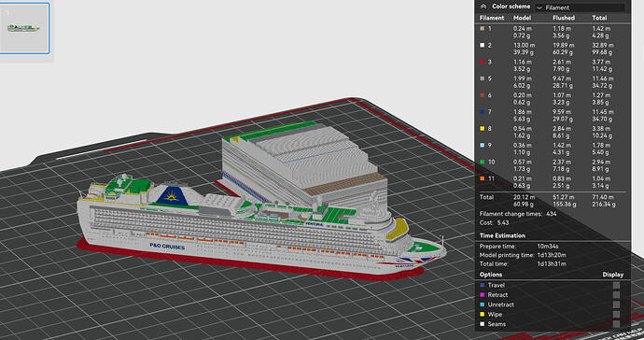Viewport: 644px width, 340px height.
Task: Toggle the Travel display checkbox
Action: (x=616, y=285)
